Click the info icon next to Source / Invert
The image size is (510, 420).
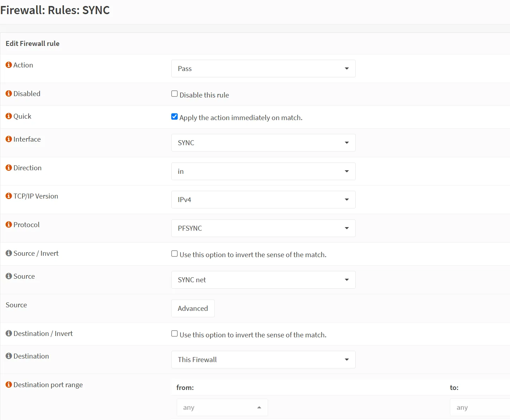(x=9, y=253)
